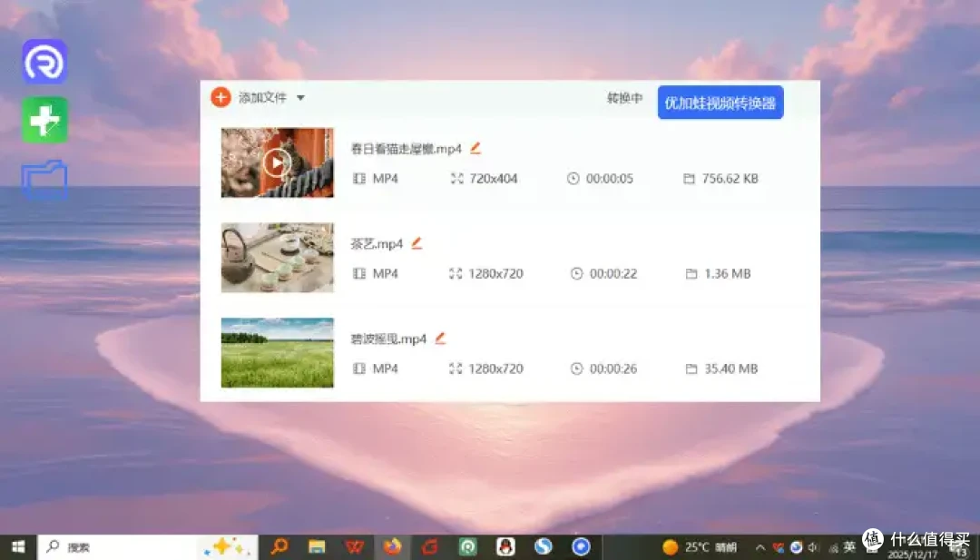Image resolution: width=980 pixels, height=560 pixels.
Task: Click the 00:00:05 duration value
Action: click(610, 179)
